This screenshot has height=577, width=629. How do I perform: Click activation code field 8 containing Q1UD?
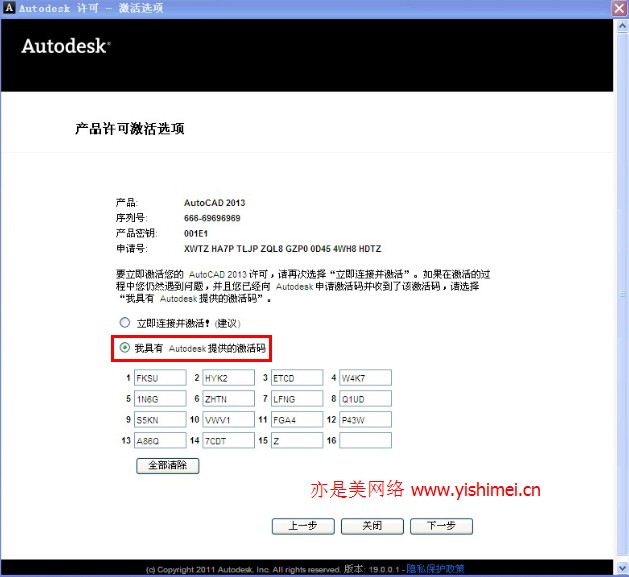pyautogui.click(x=365, y=399)
